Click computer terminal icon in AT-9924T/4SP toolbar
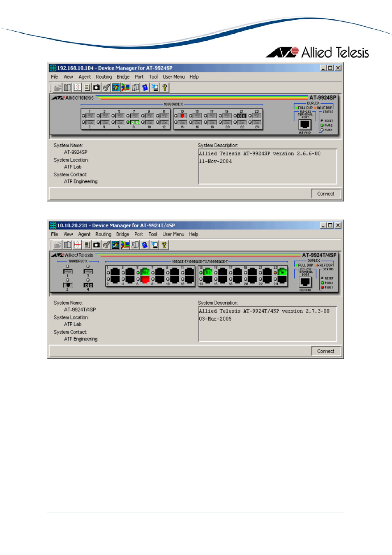The height and width of the screenshot is (555, 392). click(x=154, y=245)
